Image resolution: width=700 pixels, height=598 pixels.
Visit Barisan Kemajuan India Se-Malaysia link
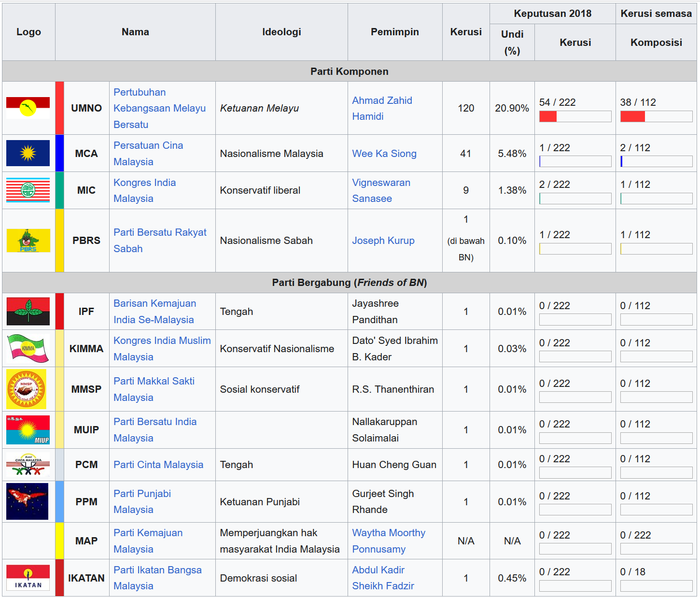tap(155, 312)
